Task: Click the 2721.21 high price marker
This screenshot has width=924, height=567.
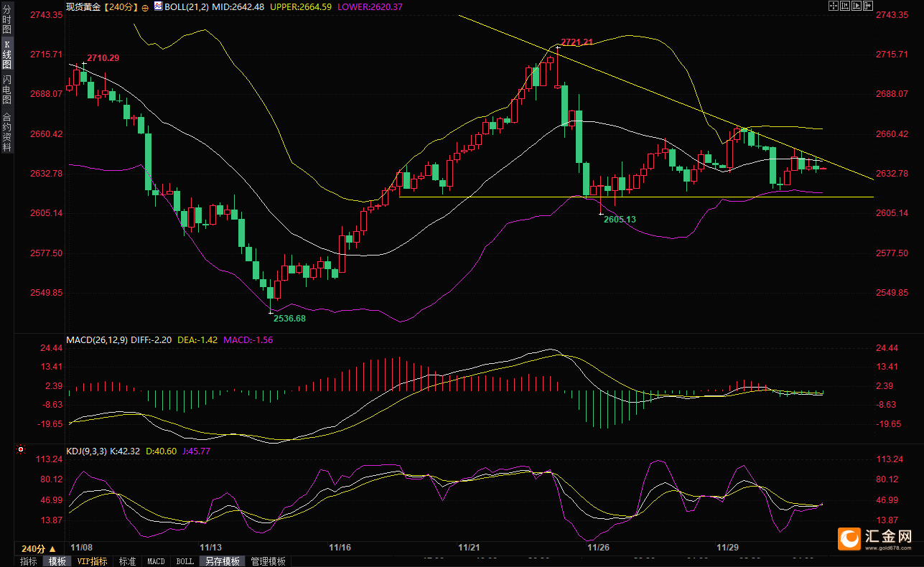Action: [577, 42]
